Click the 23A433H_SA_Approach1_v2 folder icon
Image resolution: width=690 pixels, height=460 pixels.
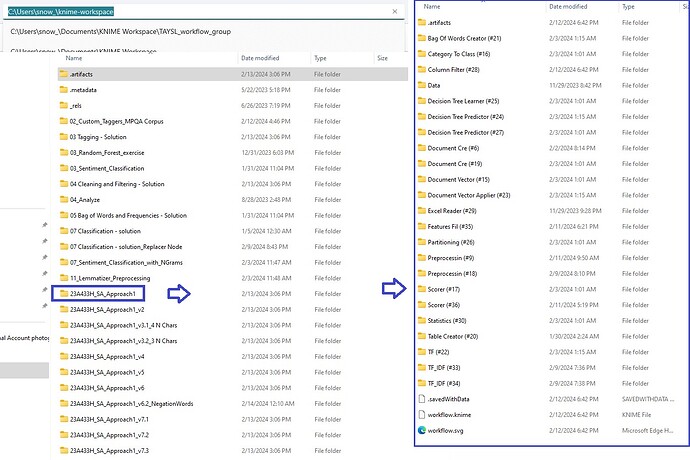(64, 309)
